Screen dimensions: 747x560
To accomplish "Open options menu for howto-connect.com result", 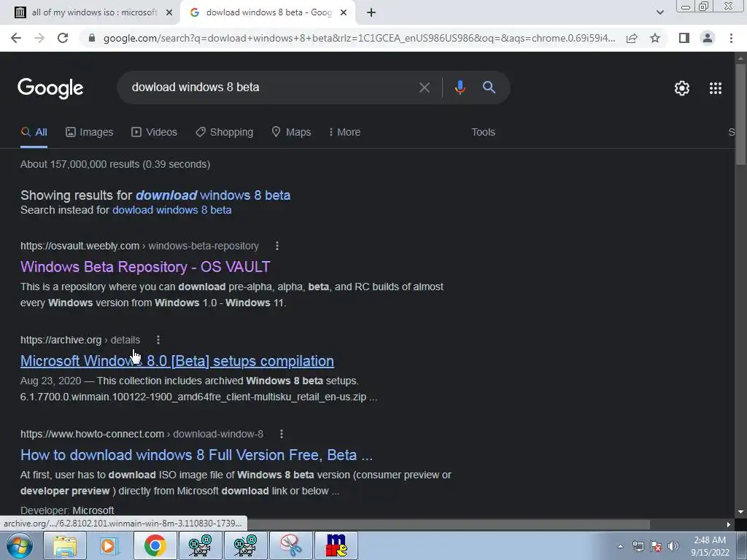I will (282, 434).
